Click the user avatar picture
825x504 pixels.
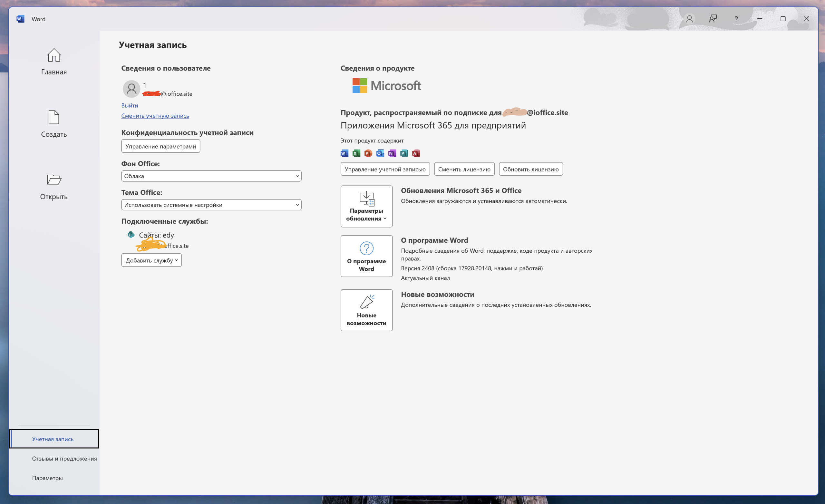tap(131, 89)
